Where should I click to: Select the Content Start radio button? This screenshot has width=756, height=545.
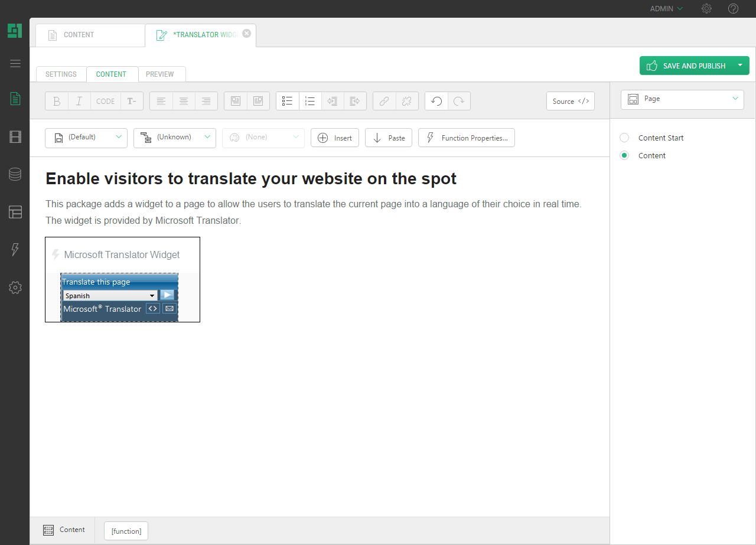(x=624, y=138)
